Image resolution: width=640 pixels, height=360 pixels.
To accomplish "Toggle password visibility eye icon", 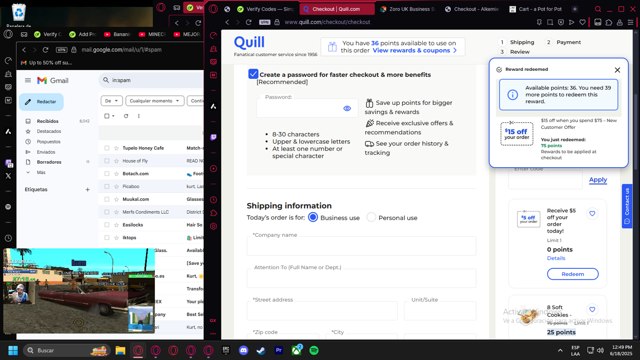I will [347, 108].
